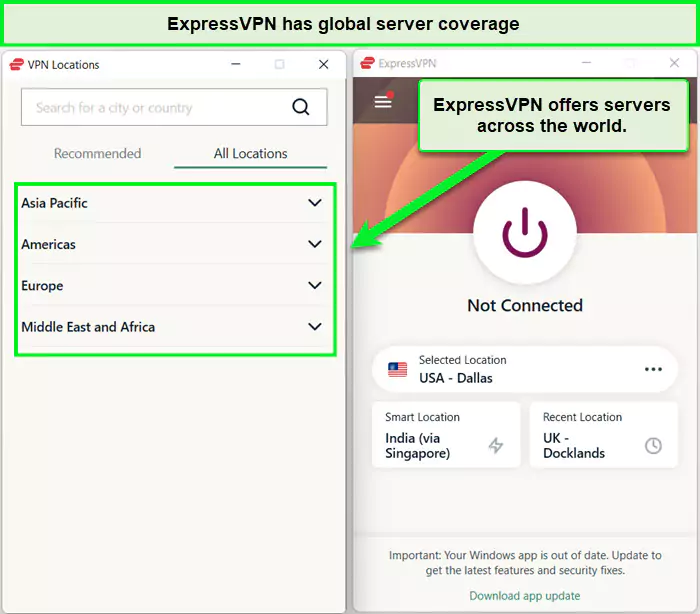Minimize the ExpressVPN main window
Screen dimensions: 700x614
click(587, 63)
